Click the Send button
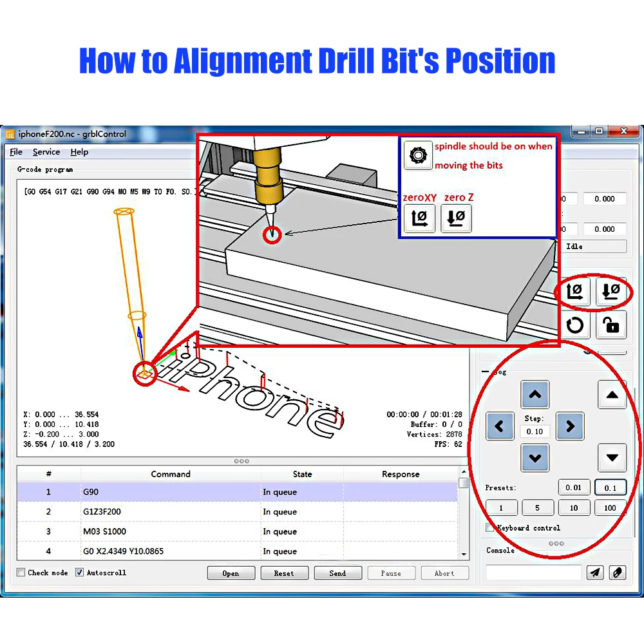644x644 pixels. point(337,573)
